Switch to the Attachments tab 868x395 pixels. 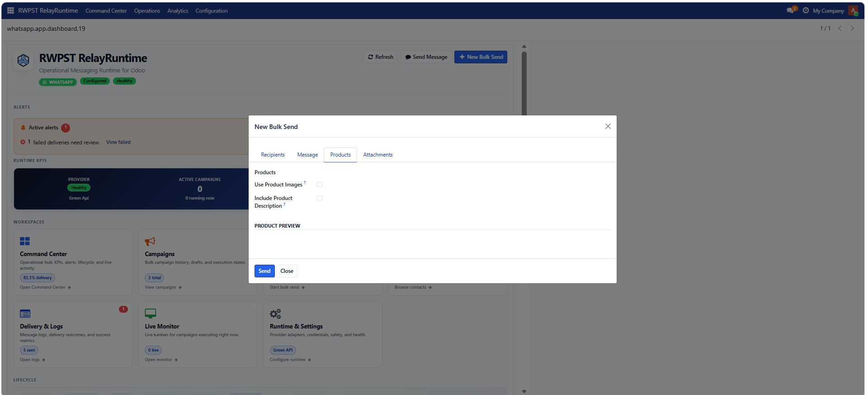coord(378,155)
